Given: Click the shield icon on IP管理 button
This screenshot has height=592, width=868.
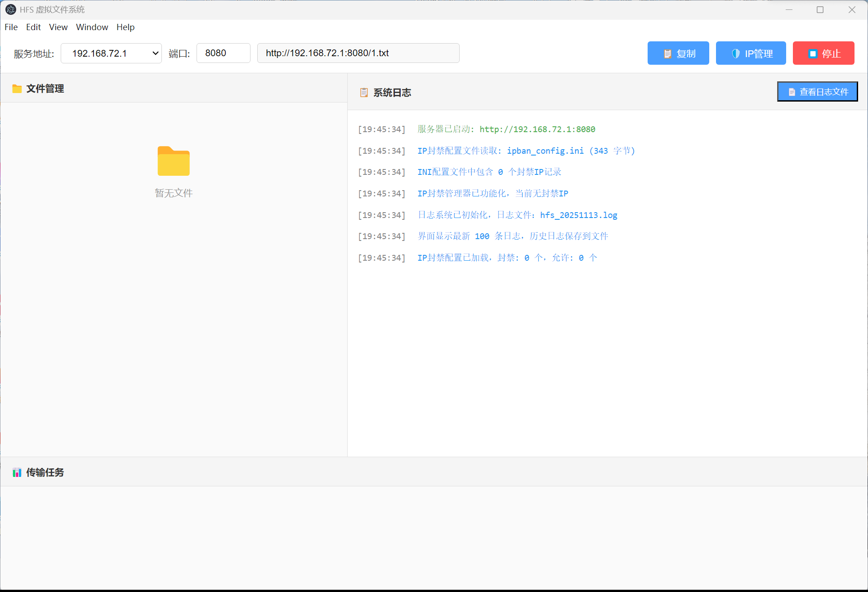Looking at the screenshot, I should [x=736, y=53].
